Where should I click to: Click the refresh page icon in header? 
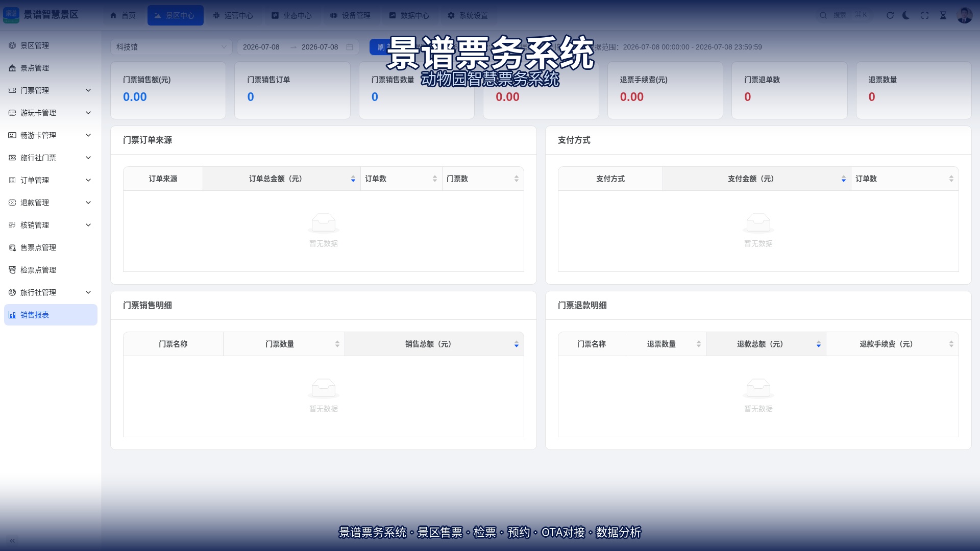(890, 15)
